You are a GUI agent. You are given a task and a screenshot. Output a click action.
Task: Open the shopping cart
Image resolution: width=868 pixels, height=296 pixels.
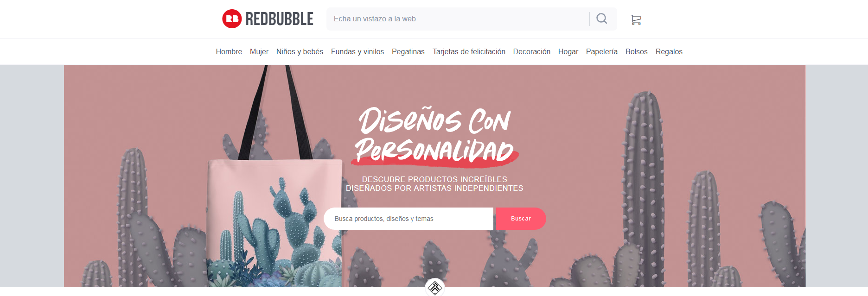click(x=636, y=19)
